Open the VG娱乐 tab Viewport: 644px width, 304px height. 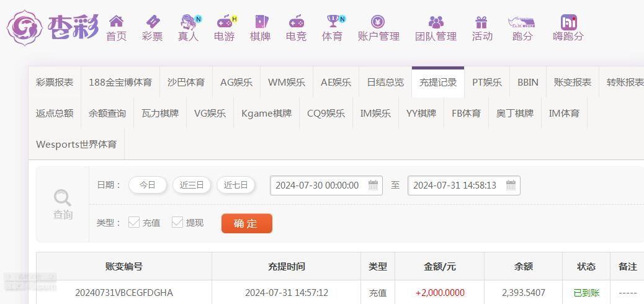click(x=210, y=114)
